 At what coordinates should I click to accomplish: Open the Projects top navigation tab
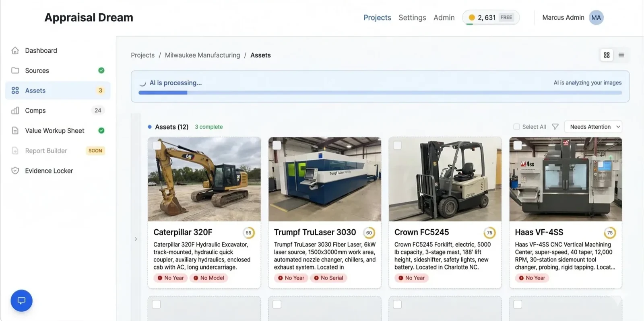click(x=377, y=18)
